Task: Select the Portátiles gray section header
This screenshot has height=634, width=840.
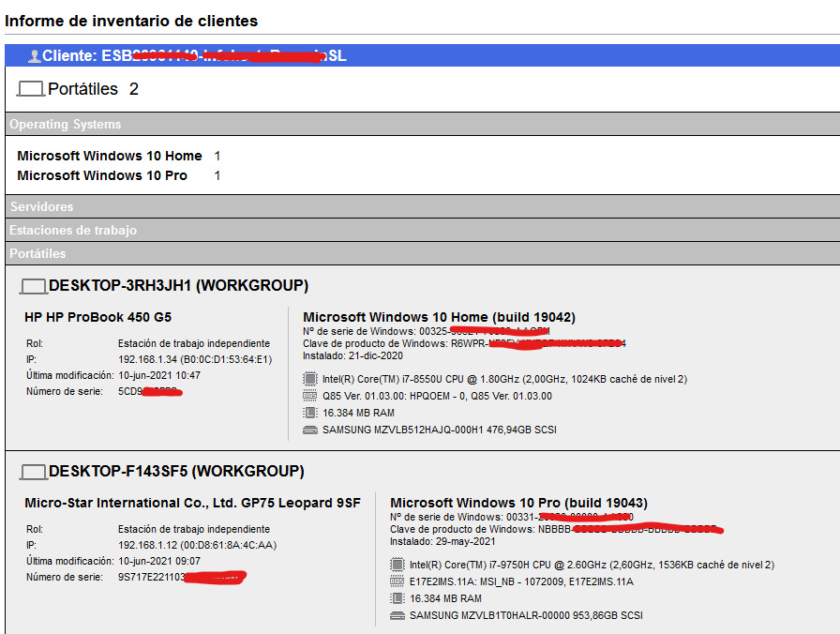Action: (423, 253)
